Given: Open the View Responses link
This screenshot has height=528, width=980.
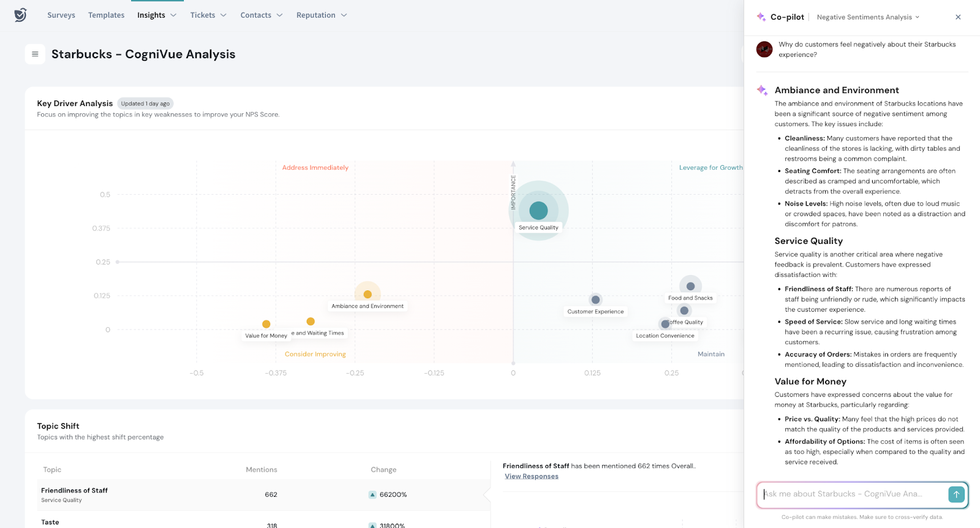Looking at the screenshot, I should click(x=531, y=477).
